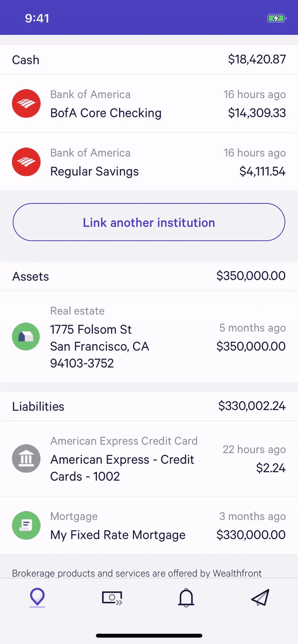The image size is (298, 644).
Task: Open the BofA Core Checking account row
Action: (x=149, y=103)
